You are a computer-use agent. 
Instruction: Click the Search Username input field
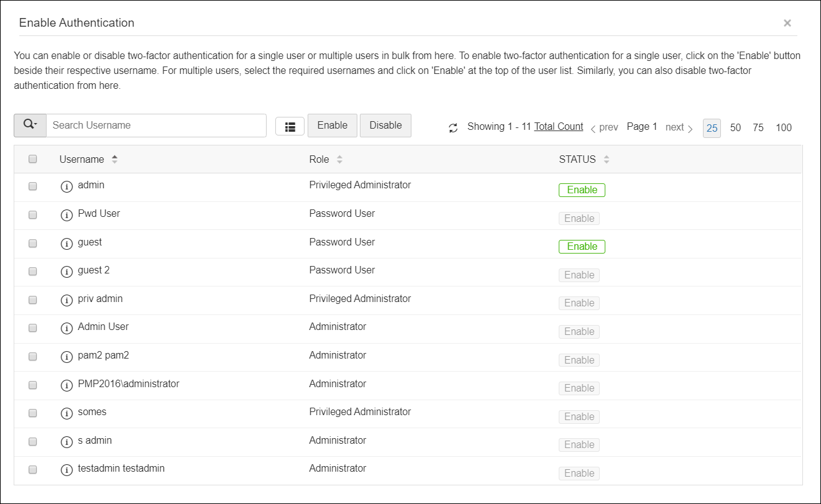(156, 125)
